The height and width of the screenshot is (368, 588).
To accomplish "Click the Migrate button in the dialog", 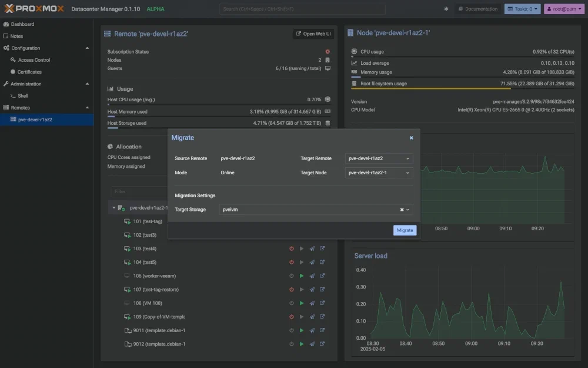I will click(x=405, y=230).
